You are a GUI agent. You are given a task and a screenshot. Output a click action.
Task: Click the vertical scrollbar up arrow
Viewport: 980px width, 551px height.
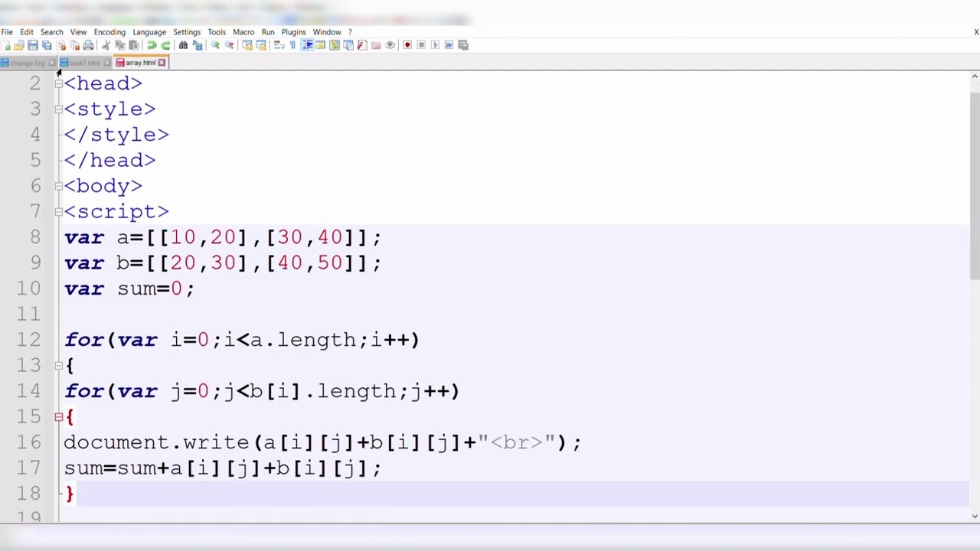975,77
